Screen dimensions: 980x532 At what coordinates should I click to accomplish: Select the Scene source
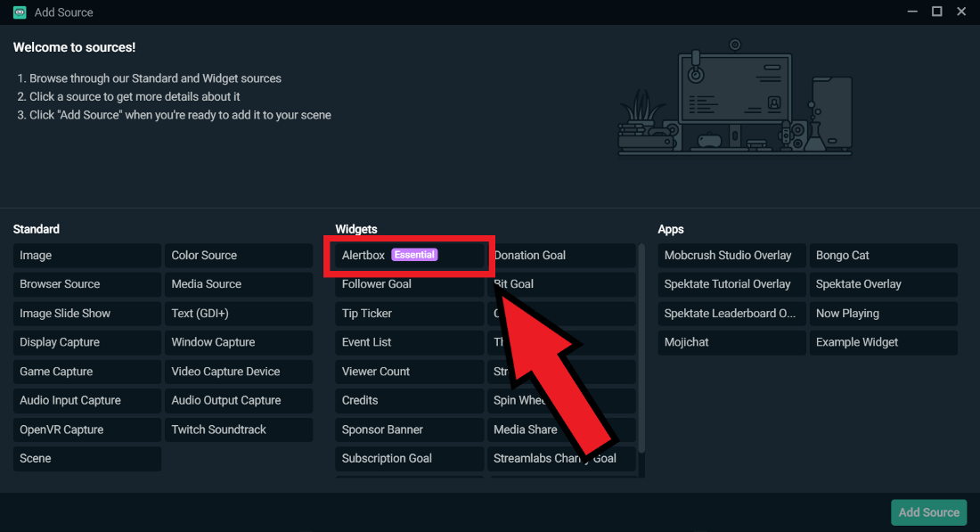[x=87, y=458]
